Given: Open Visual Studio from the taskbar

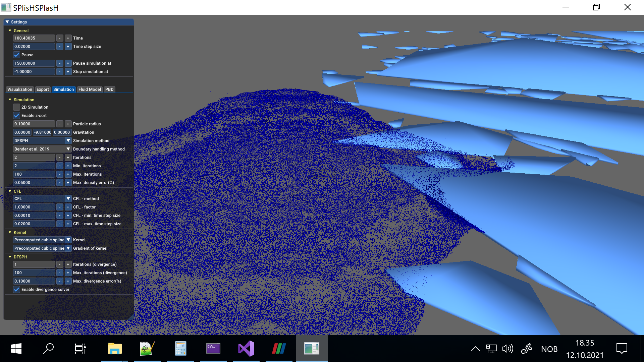Looking at the screenshot, I should [x=246, y=349].
